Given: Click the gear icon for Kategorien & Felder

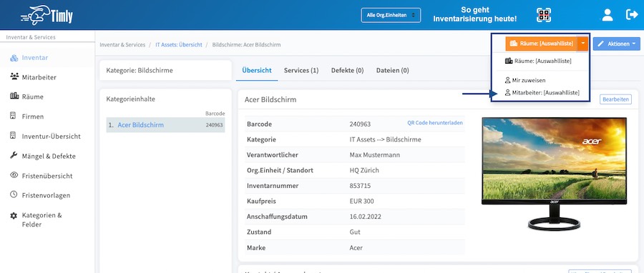Looking at the screenshot, I should pyautogui.click(x=14, y=215).
